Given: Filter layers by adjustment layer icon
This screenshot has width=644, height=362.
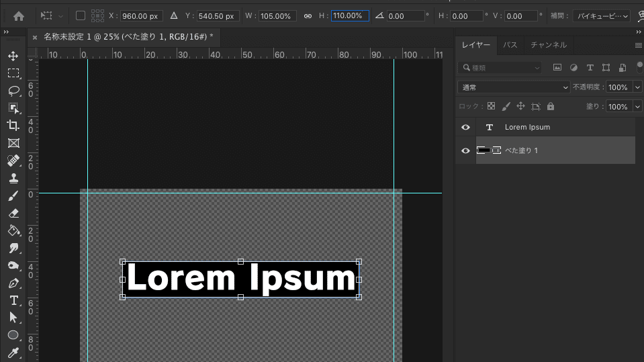Looking at the screenshot, I should point(573,67).
